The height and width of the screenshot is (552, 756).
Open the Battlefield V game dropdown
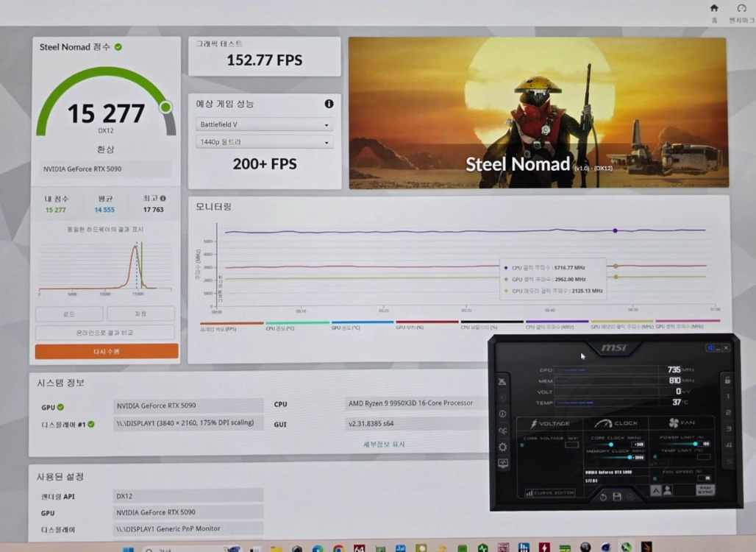point(264,124)
